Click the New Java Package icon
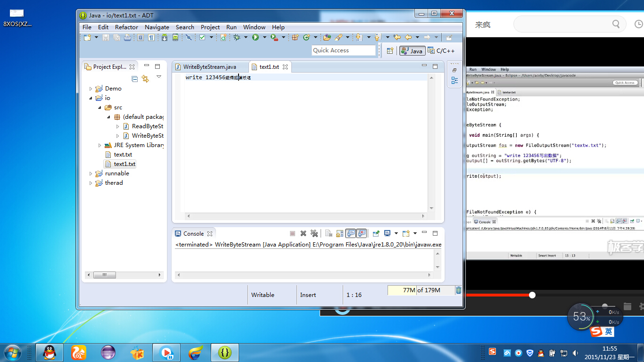Viewport: 644px width, 362px height. (x=295, y=37)
